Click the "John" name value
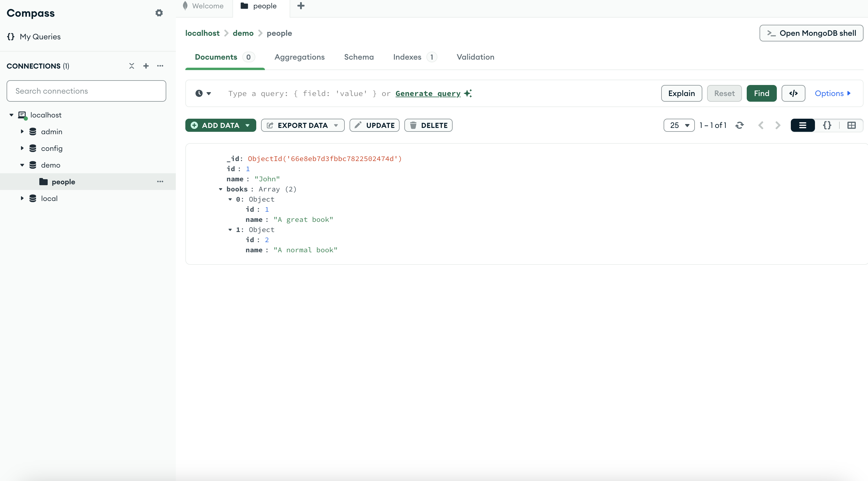 click(267, 179)
